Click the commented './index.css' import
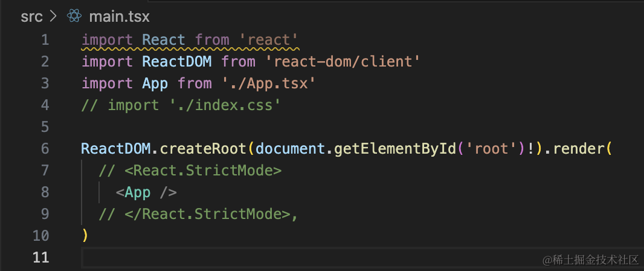This screenshot has height=271, width=644. 225,106
